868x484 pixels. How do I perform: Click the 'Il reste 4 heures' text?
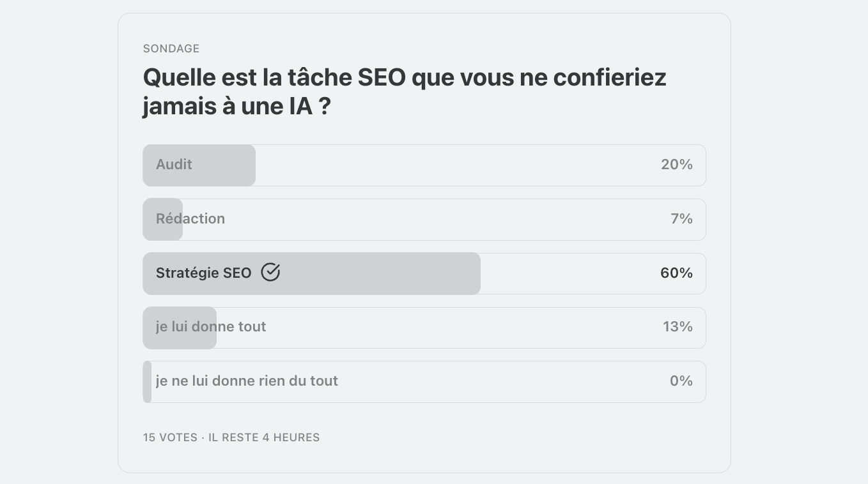(x=264, y=437)
